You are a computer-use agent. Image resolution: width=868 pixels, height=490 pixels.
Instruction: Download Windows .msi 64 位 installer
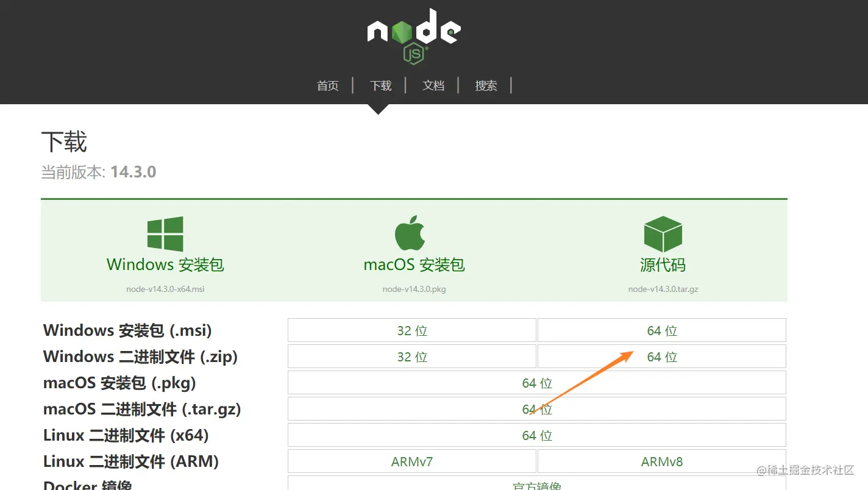pyautogui.click(x=662, y=330)
